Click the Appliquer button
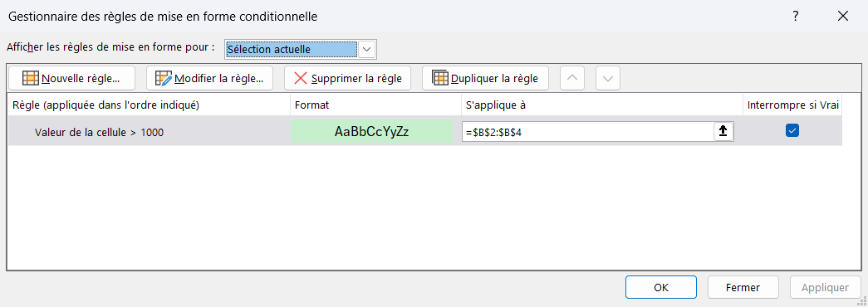Image resolution: width=868 pixels, height=307 pixels. 825,288
